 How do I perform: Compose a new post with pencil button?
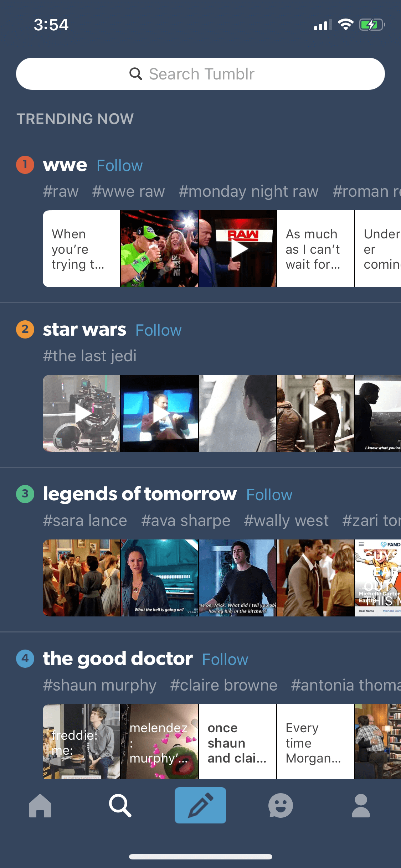coord(200,805)
